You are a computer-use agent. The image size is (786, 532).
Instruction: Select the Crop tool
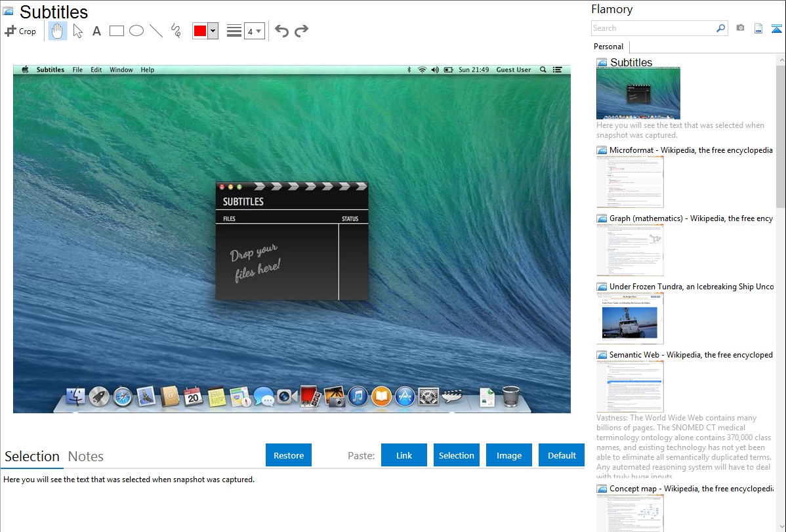tap(20, 31)
